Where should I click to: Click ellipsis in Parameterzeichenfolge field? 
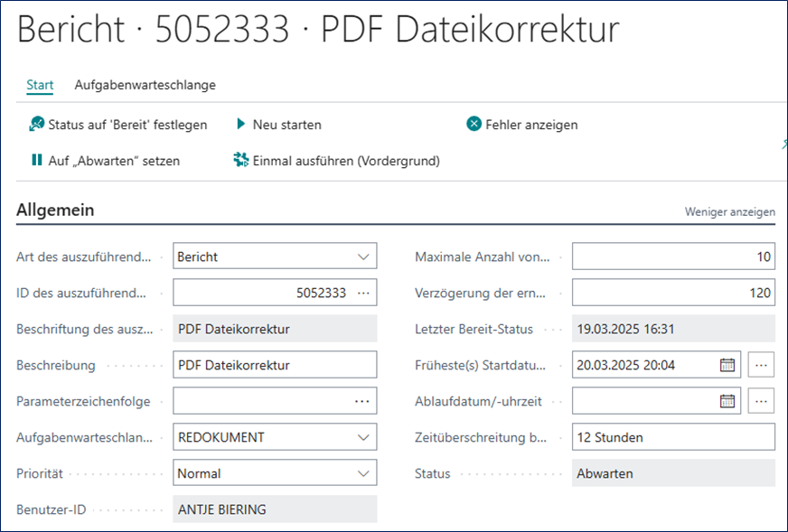tap(362, 401)
